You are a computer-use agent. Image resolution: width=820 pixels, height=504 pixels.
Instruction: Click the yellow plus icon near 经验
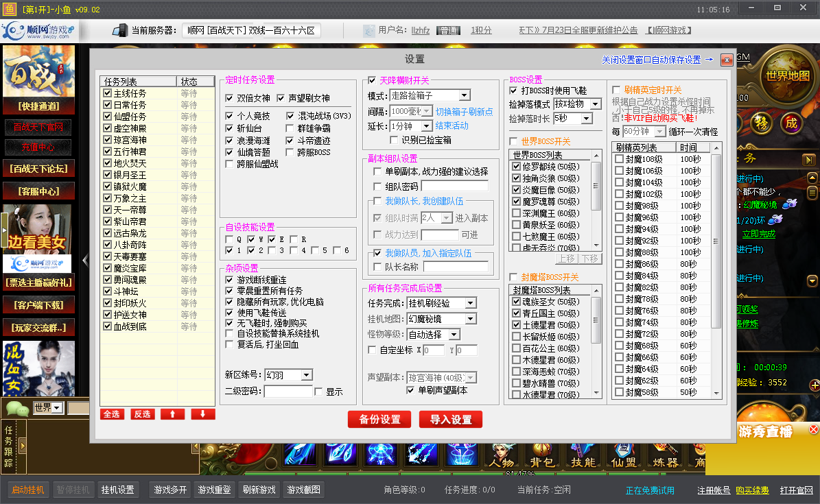[x=815, y=385]
